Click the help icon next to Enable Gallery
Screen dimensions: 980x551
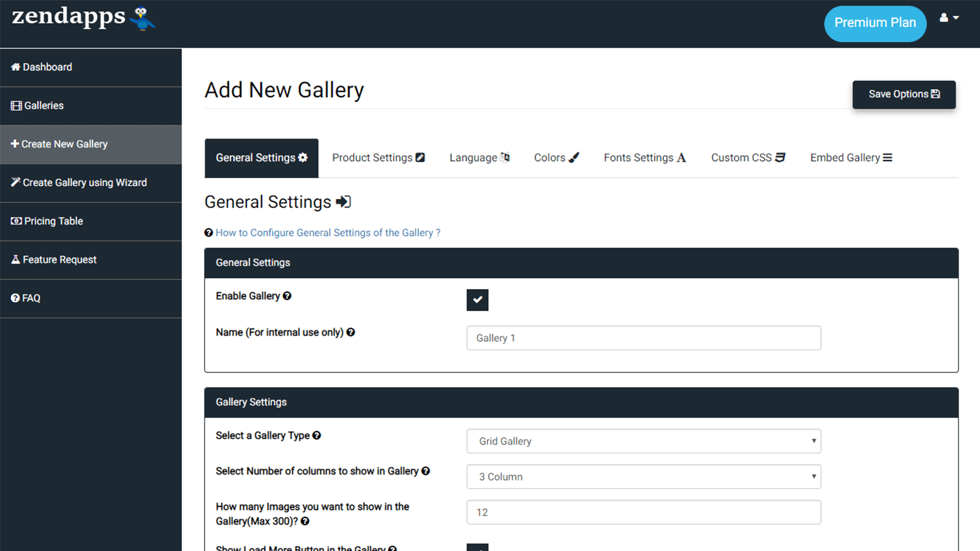coord(287,296)
